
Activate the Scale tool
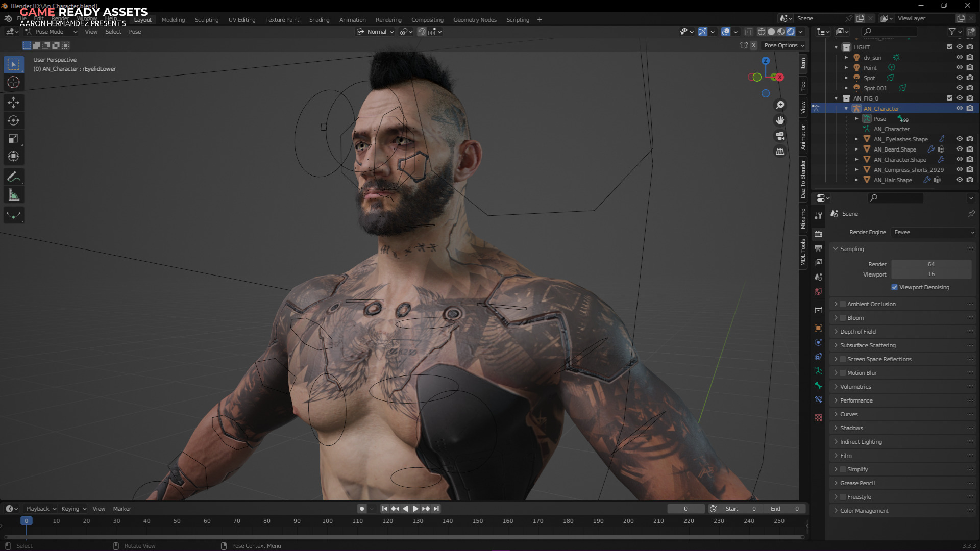coord(14,138)
